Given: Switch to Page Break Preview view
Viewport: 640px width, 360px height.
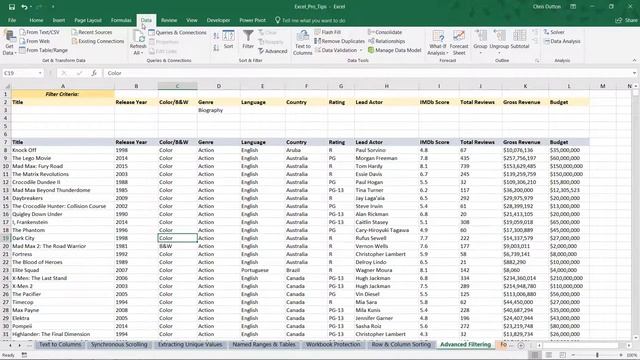Looking at the screenshot, I should pyautogui.click(x=562, y=355).
